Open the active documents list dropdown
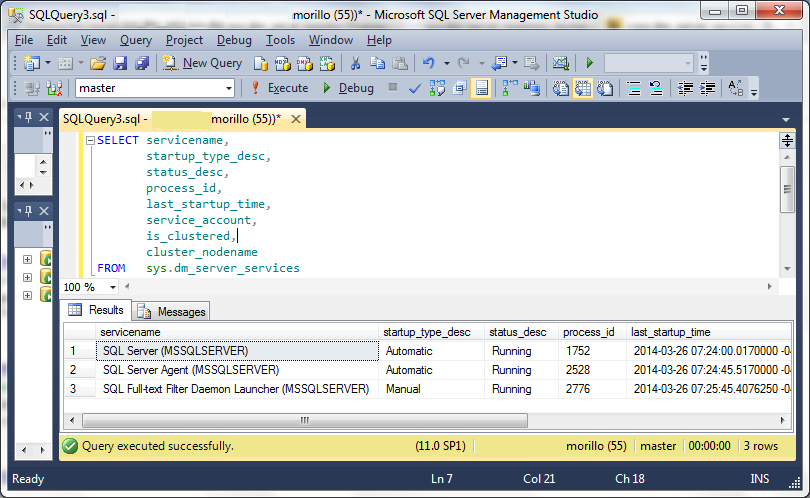Screen dimensions: 810x498 click(786, 119)
